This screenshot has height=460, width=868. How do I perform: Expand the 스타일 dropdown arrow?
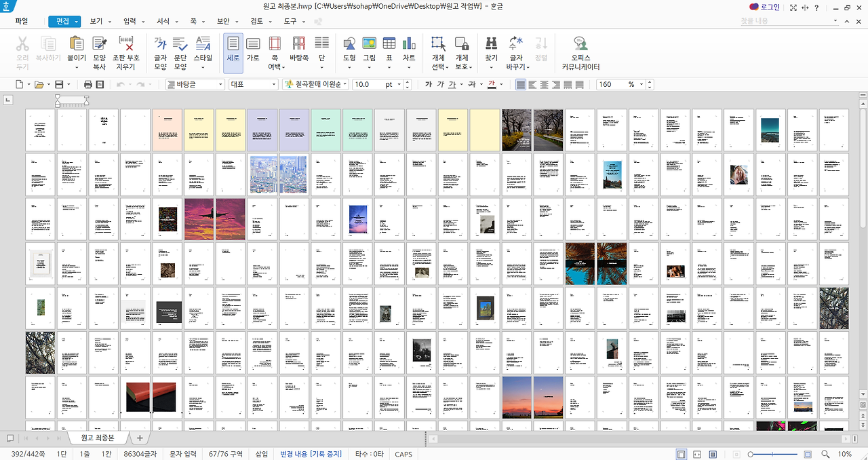pos(203,67)
